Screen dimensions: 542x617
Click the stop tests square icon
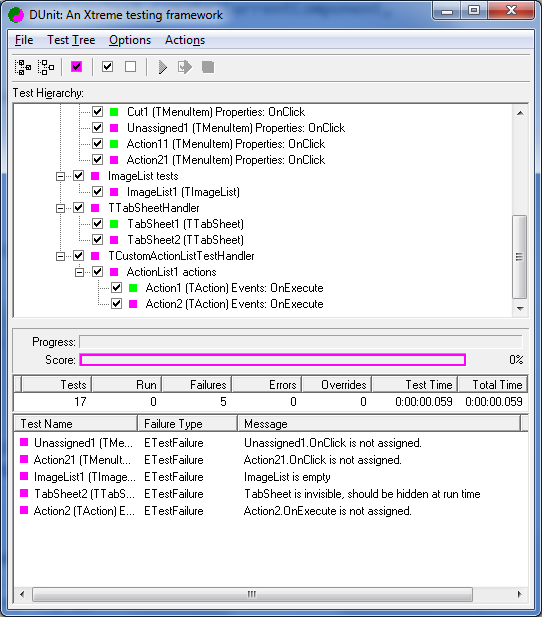pos(208,67)
